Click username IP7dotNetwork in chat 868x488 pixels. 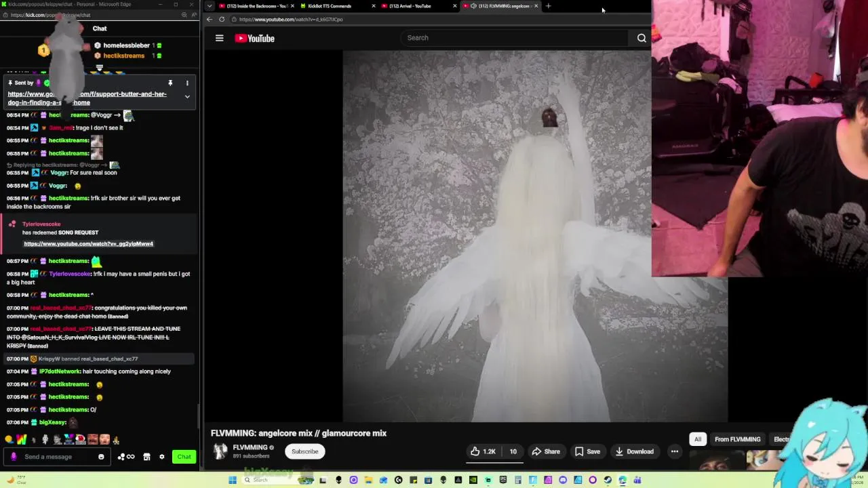(x=60, y=371)
